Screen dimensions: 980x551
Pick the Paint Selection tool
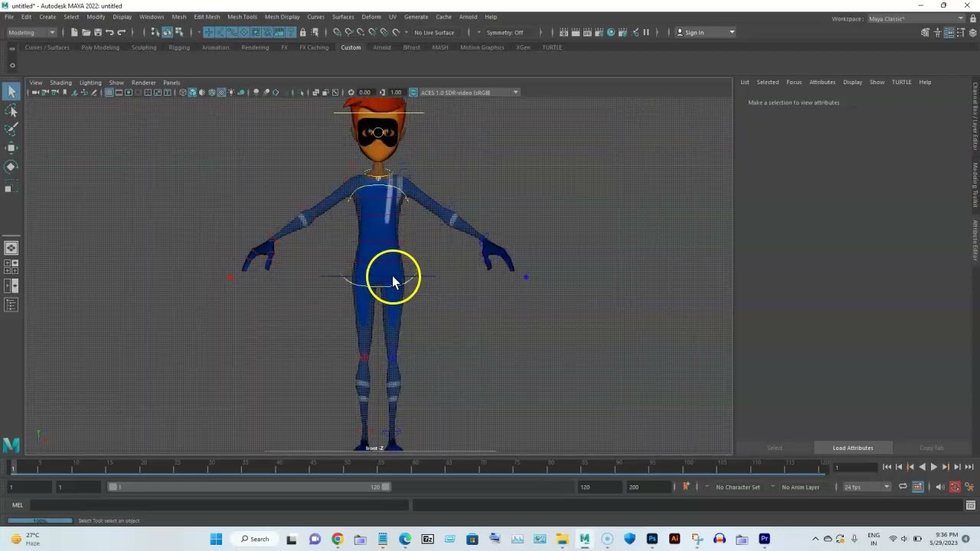tap(11, 129)
